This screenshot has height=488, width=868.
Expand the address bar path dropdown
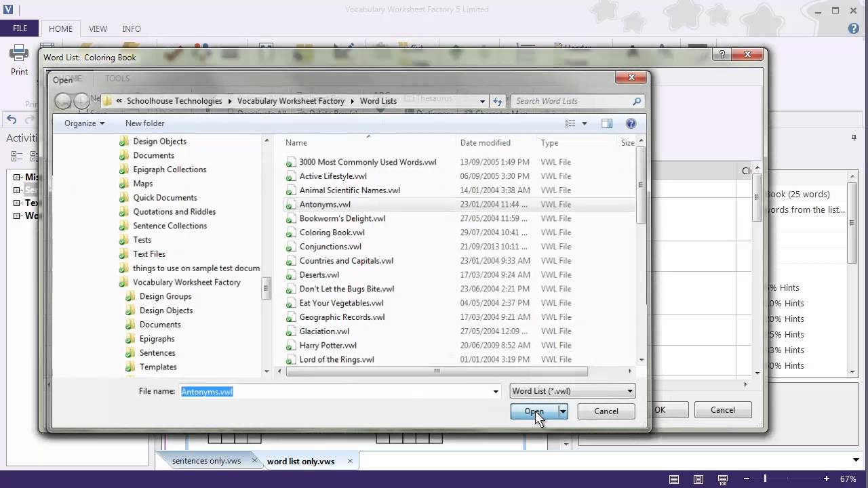tap(482, 101)
